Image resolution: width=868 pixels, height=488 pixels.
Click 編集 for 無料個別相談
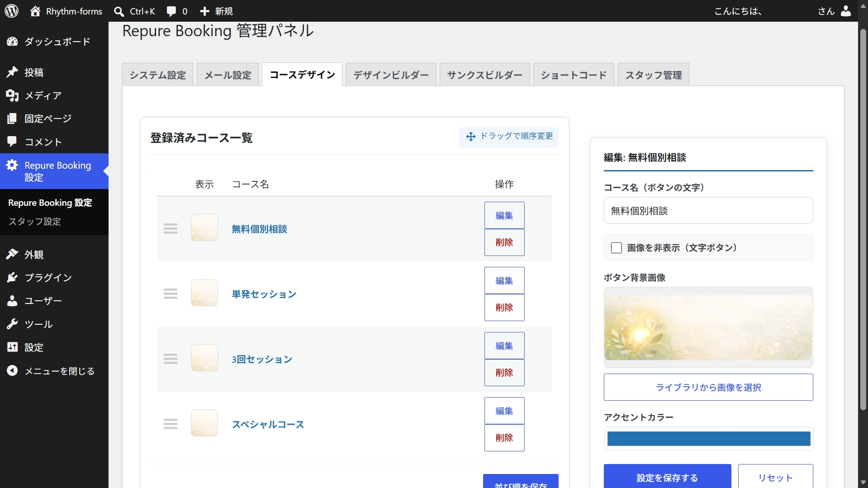pyautogui.click(x=504, y=215)
